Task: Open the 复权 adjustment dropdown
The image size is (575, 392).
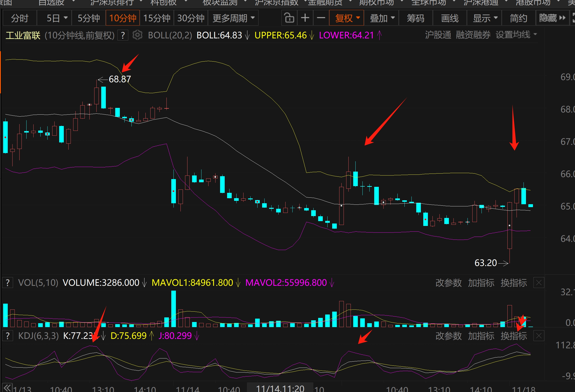Action: pyautogui.click(x=347, y=18)
